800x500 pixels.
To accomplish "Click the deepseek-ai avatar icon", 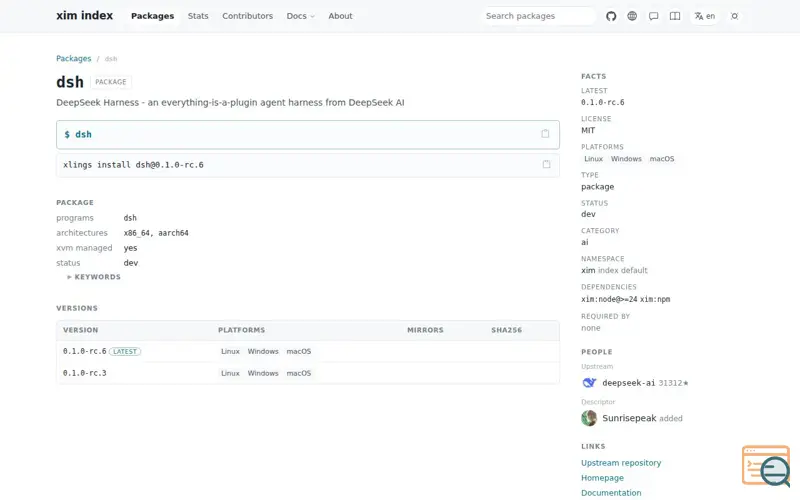I will 589,383.
